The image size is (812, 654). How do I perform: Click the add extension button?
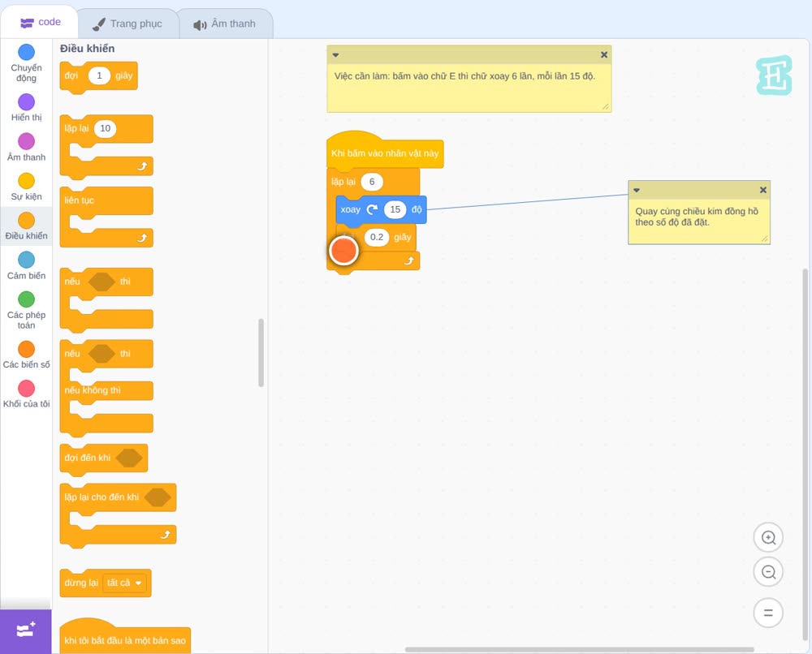[26, 631]
